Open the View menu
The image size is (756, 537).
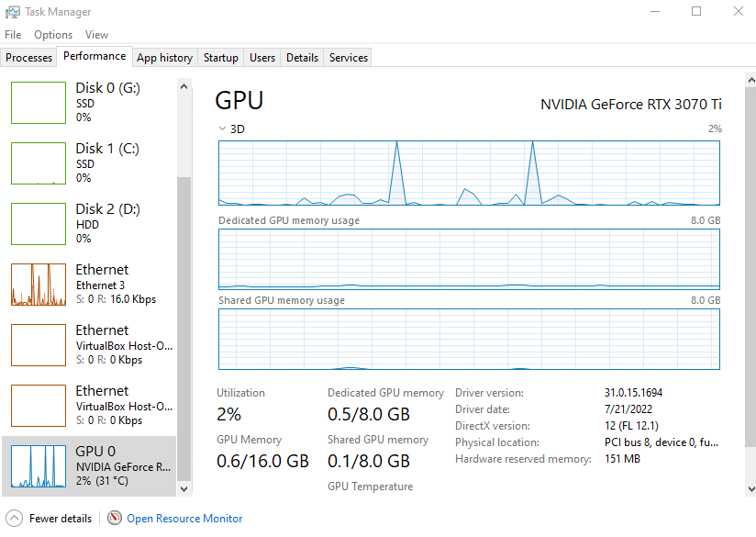pos(96,35)
